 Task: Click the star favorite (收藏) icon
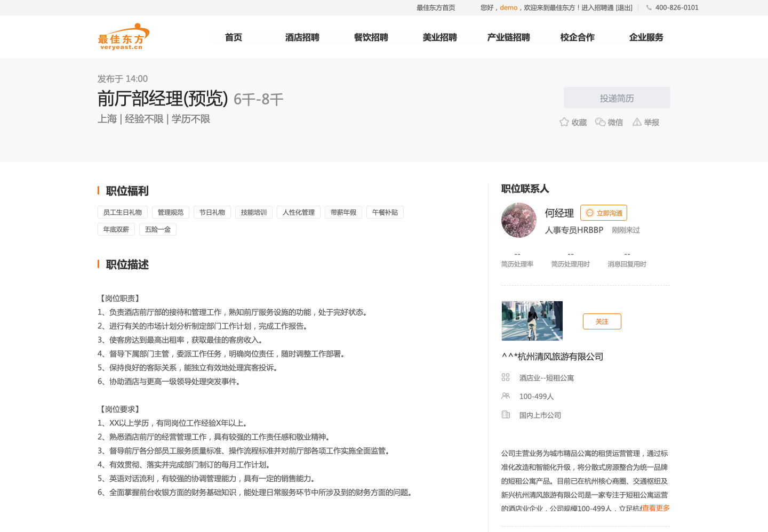coord(564,122)
